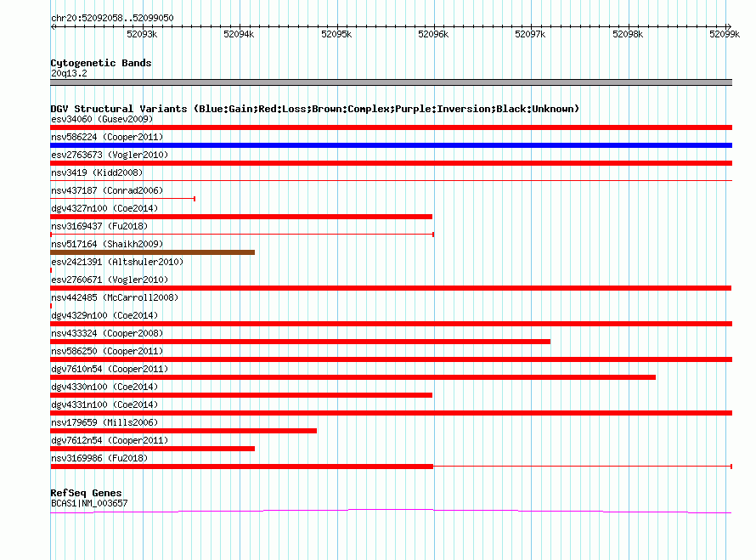The height and width of the screenshot is (560, 756).
Task: Click the 52095k ruler position label
Action: pyautogui.click(x=336, y=34)
